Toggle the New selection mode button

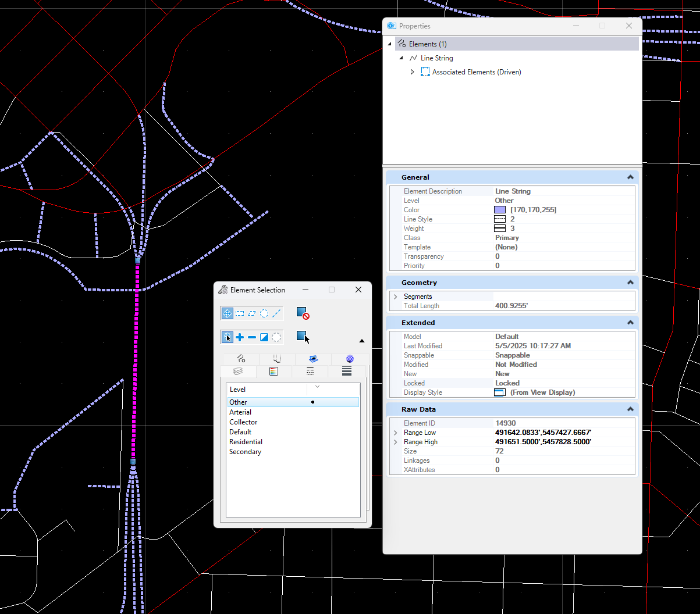coord(227,337)
